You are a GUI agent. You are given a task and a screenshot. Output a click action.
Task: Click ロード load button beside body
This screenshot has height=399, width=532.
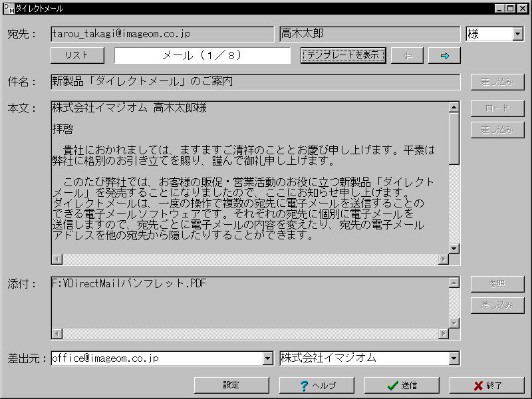497,108
